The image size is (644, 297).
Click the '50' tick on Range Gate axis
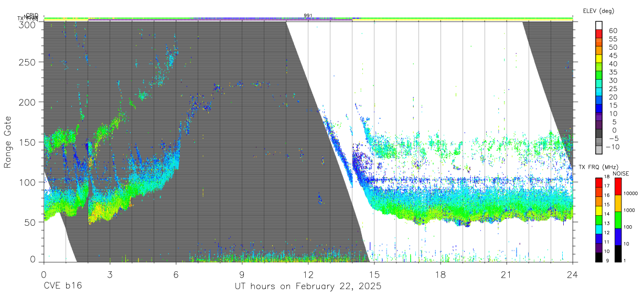[30, 222]
